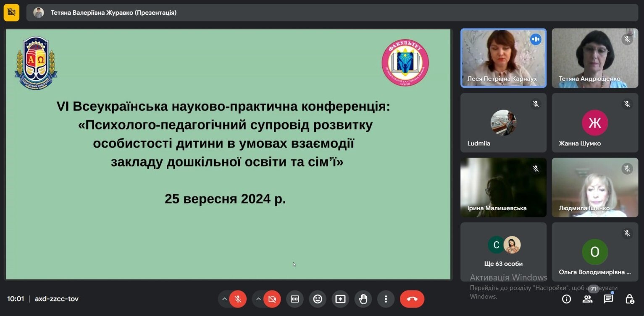Click the yellow presentation-off icon top left
This screenshot has height=316, width=644.
pos(11,13)
